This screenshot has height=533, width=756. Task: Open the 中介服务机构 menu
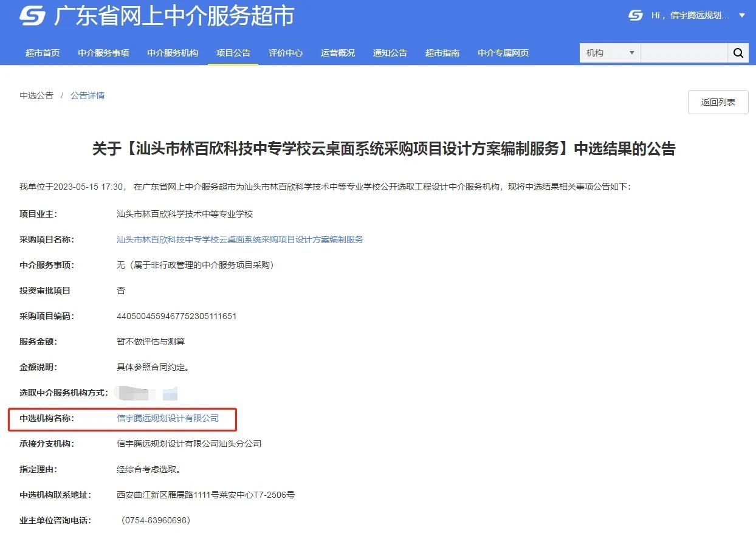pos(172,53)
